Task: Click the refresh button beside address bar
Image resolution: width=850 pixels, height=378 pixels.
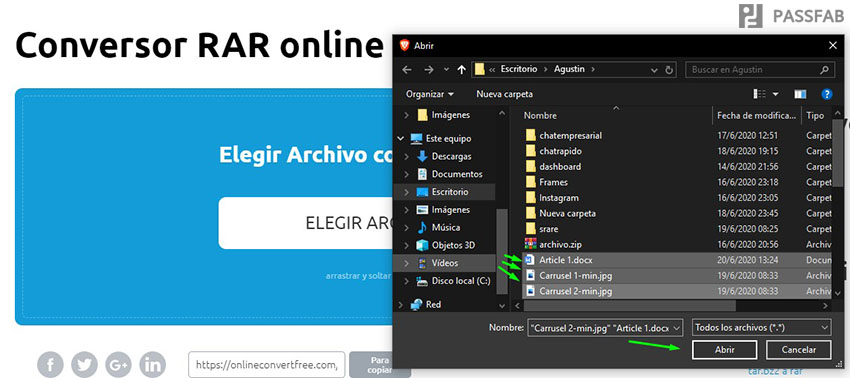Action: point(669,69)
